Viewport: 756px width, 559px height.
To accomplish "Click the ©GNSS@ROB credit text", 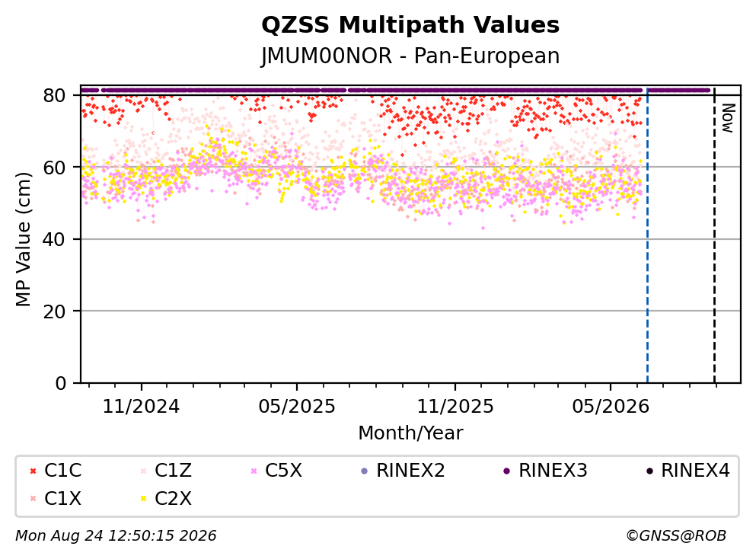I will [x=676, y=535].
